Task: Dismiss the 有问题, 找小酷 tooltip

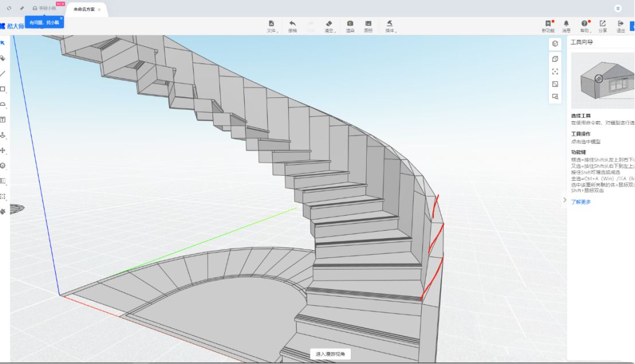Action: point(61,18)
